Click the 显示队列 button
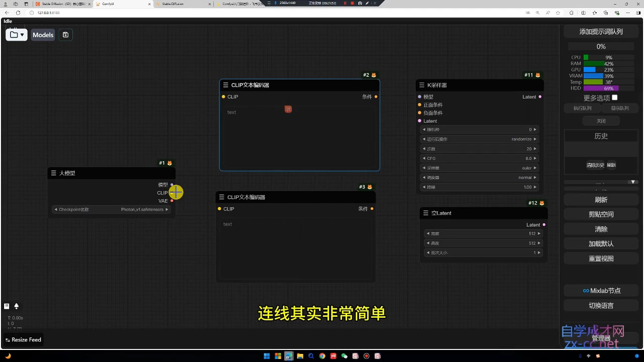Image resolution: width=644 pixels, height=362 pixels. point(620,108)
